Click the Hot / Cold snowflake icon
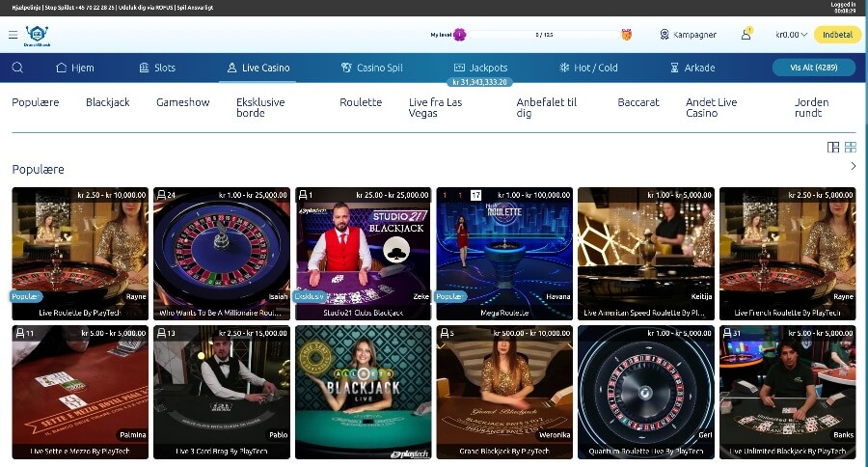Screen dimensions: 868x467 pyautogui.click(x=564, y=68)
